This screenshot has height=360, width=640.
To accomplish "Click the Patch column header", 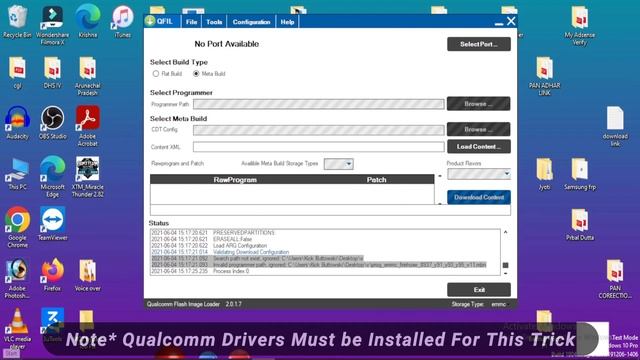I will tap(376, 180).
